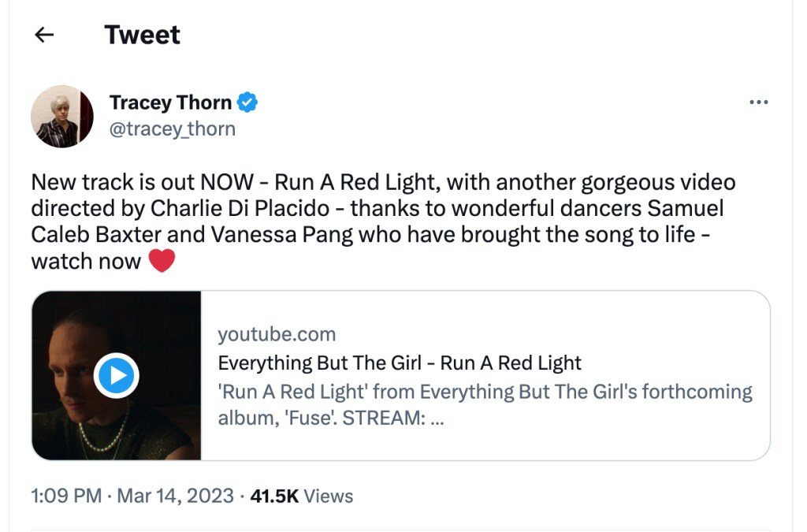Click the back arrow icon

[45, 35]
